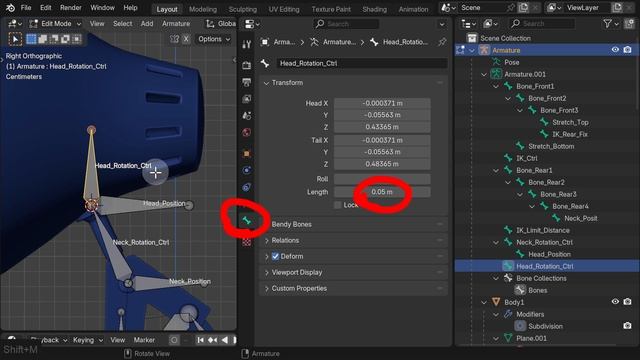Hide Body1 object in viewport

pyautogui.click(x=615, y=302)
